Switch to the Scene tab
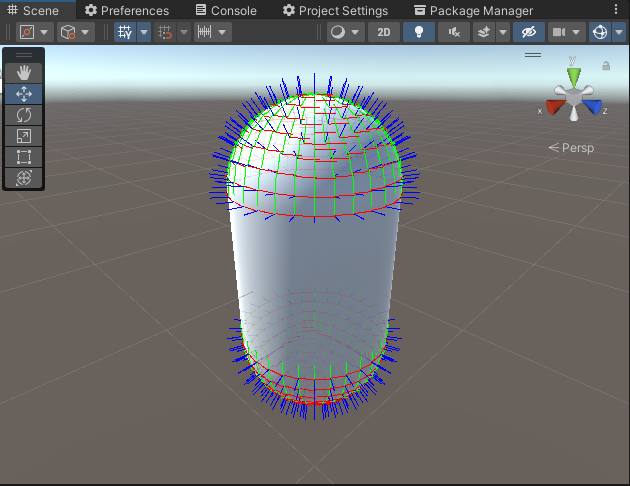630x486 pixels. 33,10
